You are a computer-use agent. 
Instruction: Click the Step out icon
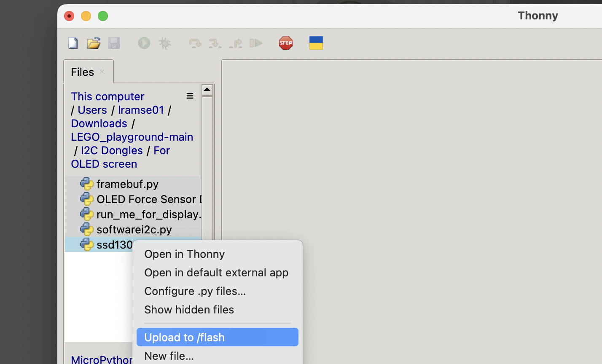236,43
